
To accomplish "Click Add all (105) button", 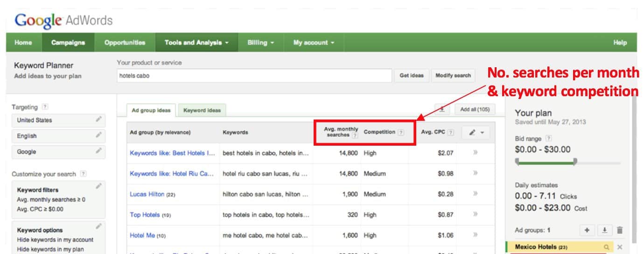I will tap(475, 109).
